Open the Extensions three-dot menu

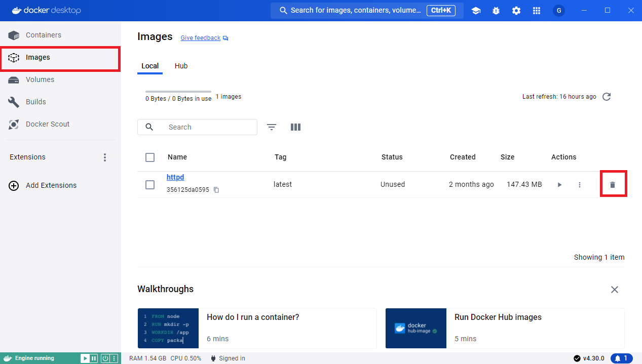[105, 157]
